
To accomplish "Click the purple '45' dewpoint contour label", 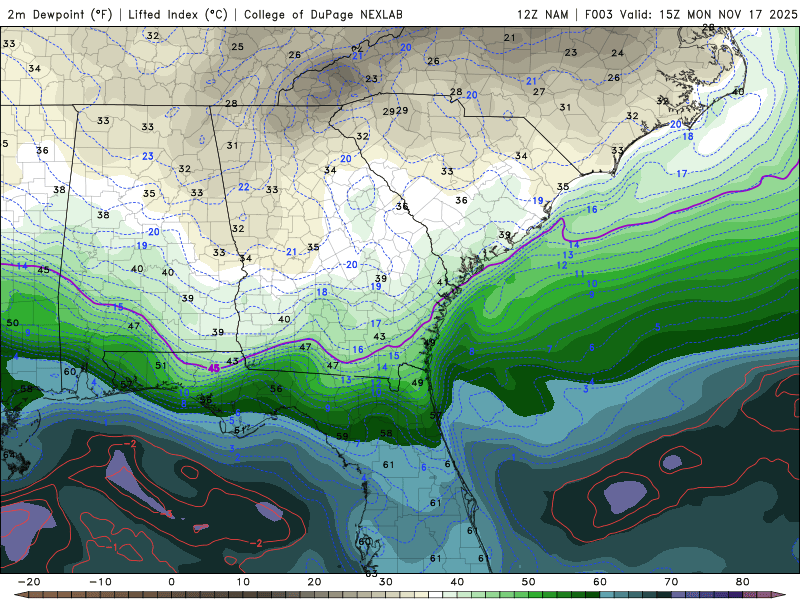I will coord(214,368).
